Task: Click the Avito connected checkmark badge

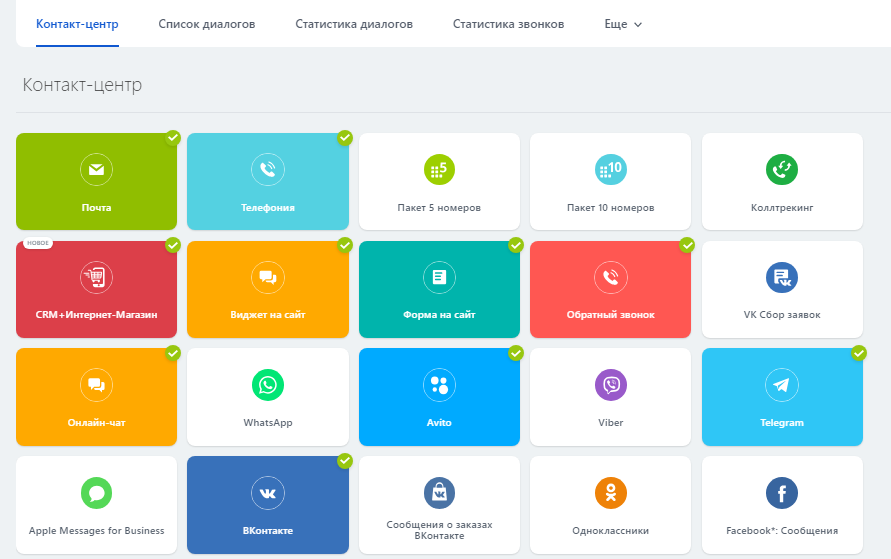Action: point(516,353)
